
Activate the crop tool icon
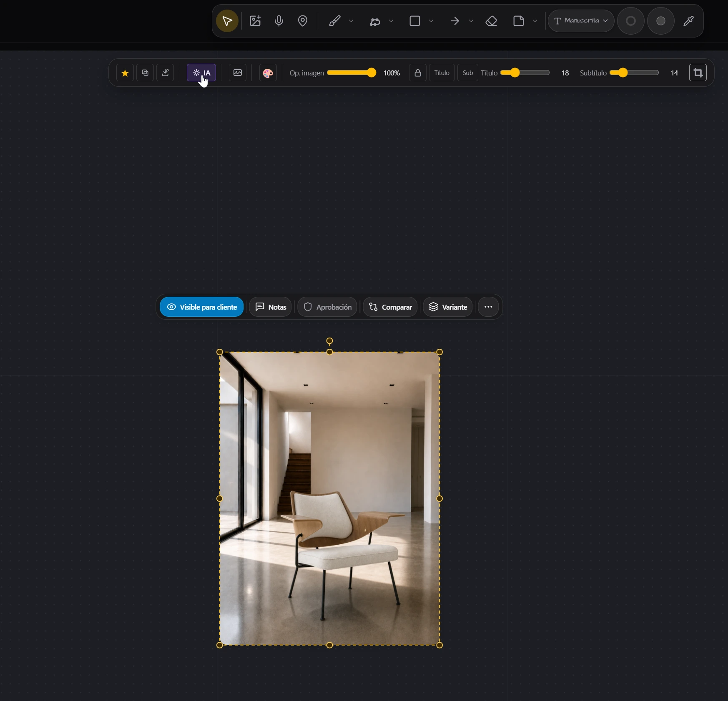pos(698,73)
